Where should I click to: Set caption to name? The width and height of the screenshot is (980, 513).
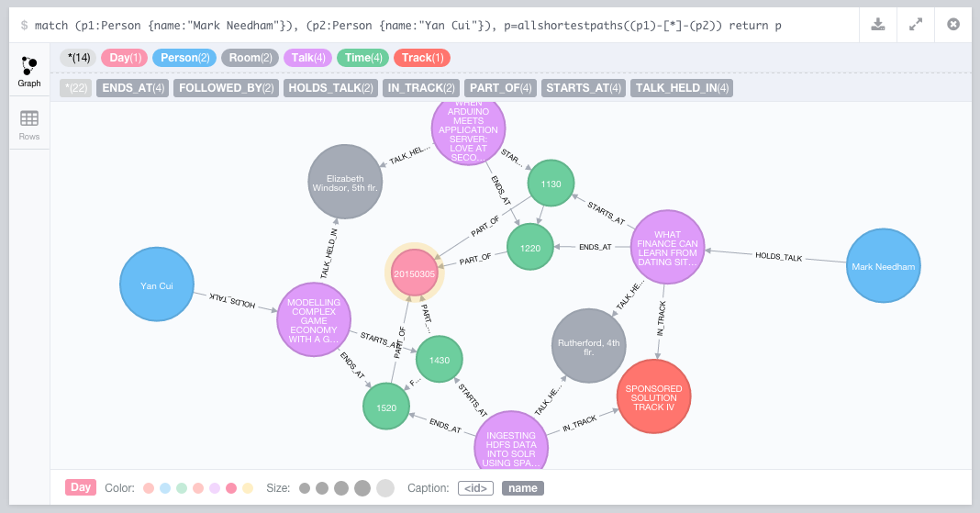522,488
